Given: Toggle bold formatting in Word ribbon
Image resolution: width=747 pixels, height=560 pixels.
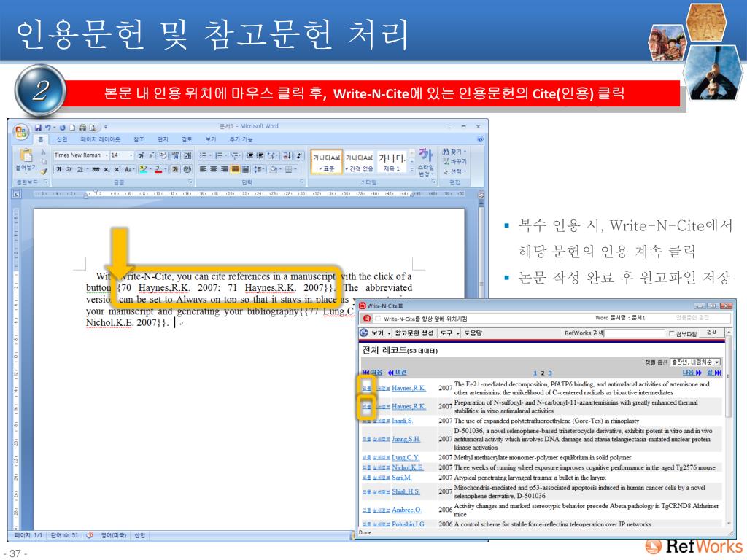Looking at the screenshot, I should (x=58, y=169).
